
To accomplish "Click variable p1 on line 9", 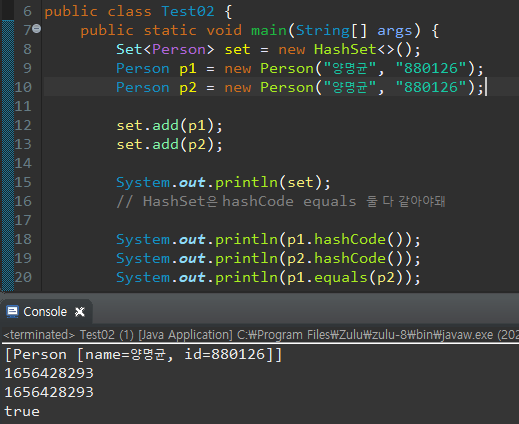I will pos(188,69).
